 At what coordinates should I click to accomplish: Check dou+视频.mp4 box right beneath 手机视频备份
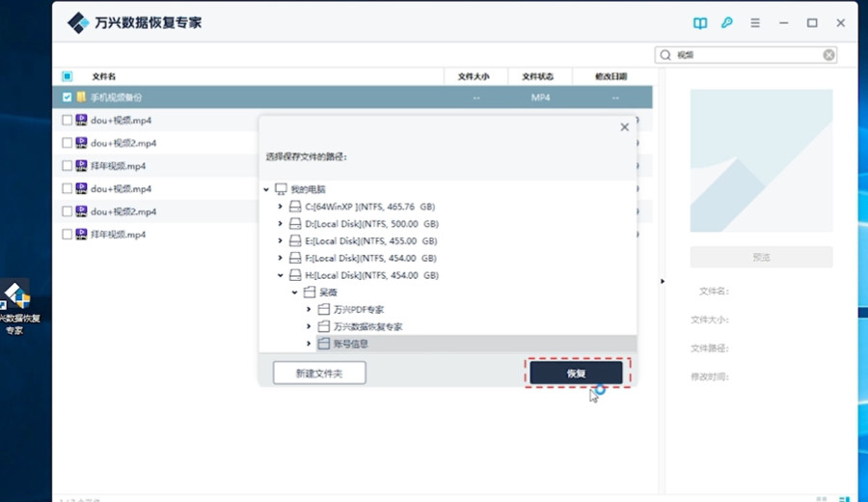tap(67, 120)
